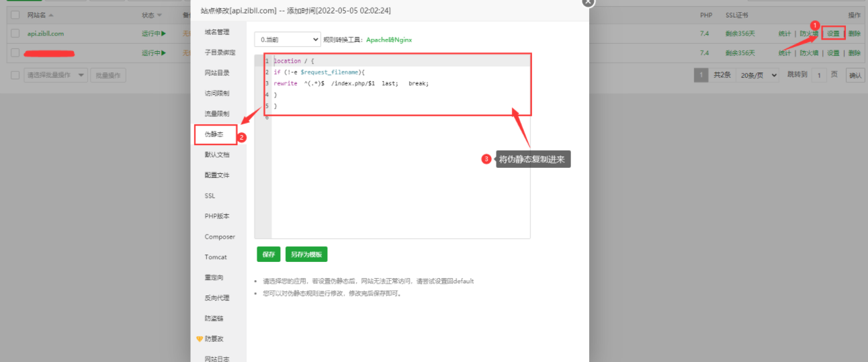Click 设置 link for api.zibll.com
This screenshot has height=362, width=868.
point(833,34)
